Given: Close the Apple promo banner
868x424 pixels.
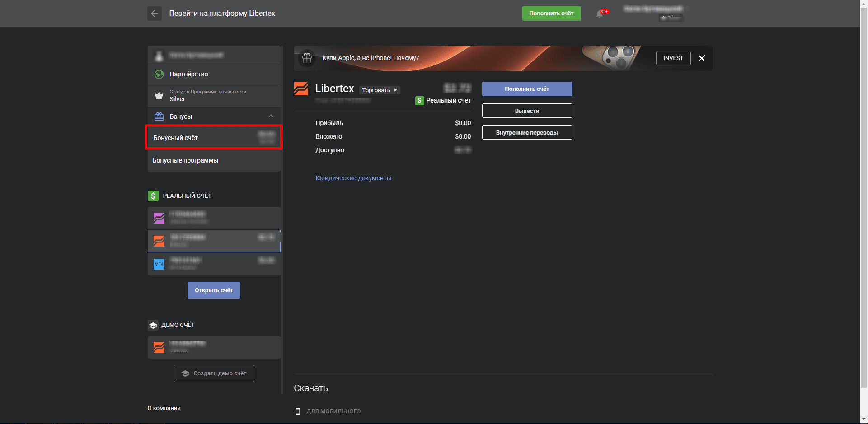Looking at the screenshot, I should [702, 58].
